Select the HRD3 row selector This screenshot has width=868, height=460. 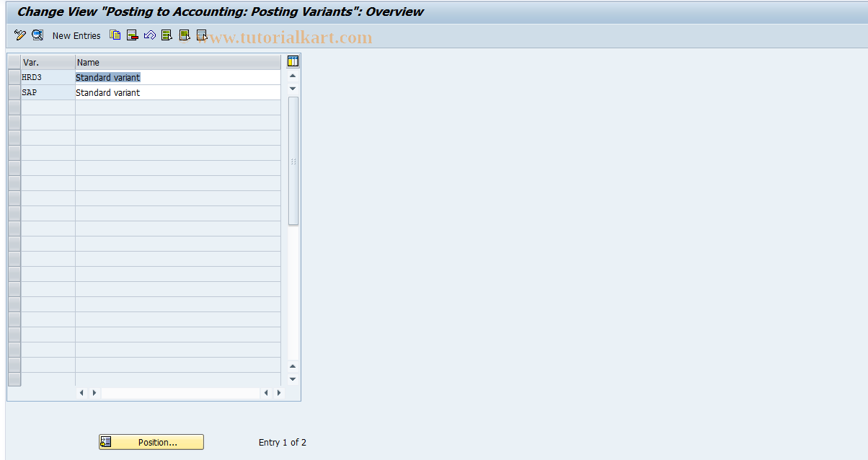(14, 77)
